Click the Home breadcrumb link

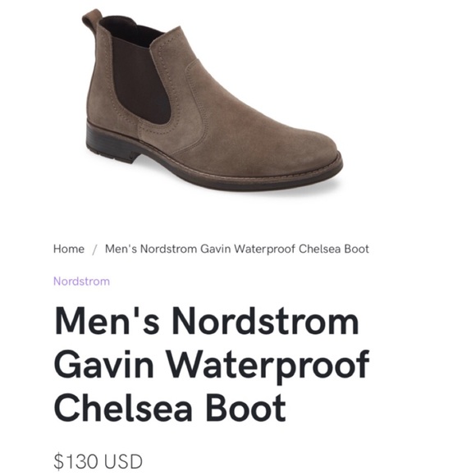coord(69,249)
